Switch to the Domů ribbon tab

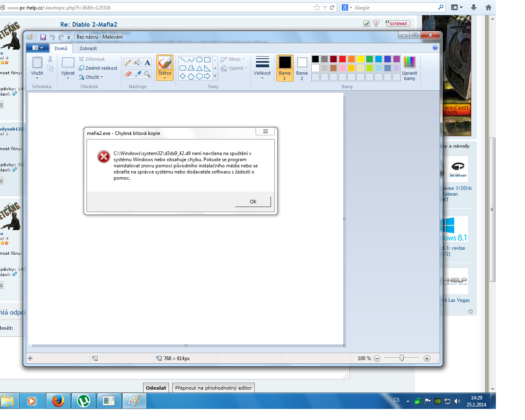61,48
